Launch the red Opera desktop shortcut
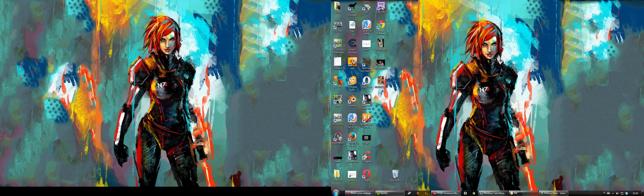This screenshot has height=196, width=644. (x=367, y=176)
